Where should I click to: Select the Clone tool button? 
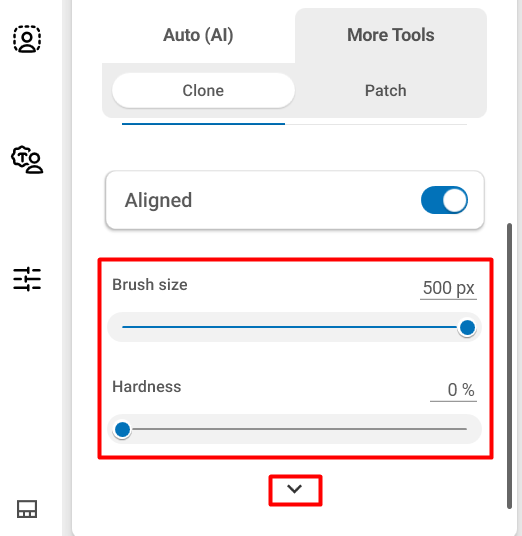pyautogui.click(x=203, y=91)
